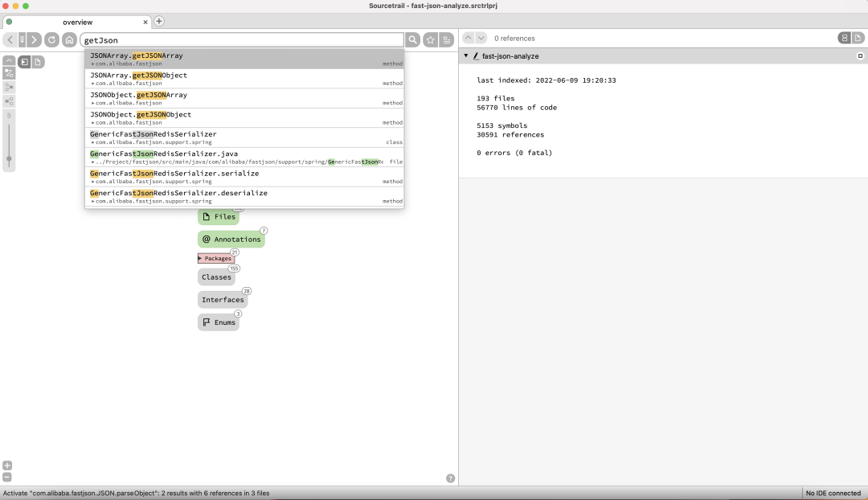Collapse the graph trail controls
Screen dimensions: 868x500
pos(9,60)
